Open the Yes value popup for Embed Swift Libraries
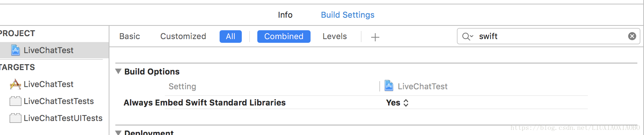The height and width of the screenshot is (135, 644). [x=397, y=103]
